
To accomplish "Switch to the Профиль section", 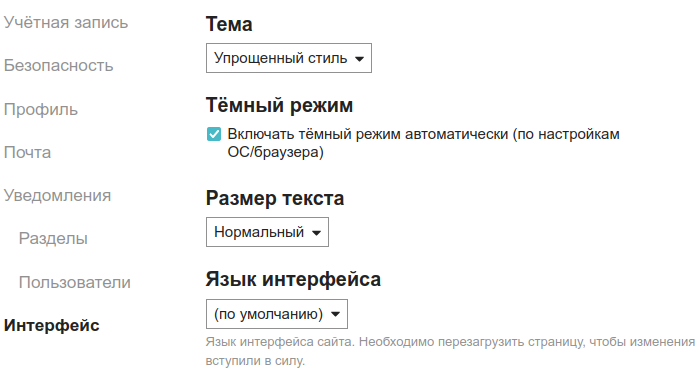I will coord(41,109).
